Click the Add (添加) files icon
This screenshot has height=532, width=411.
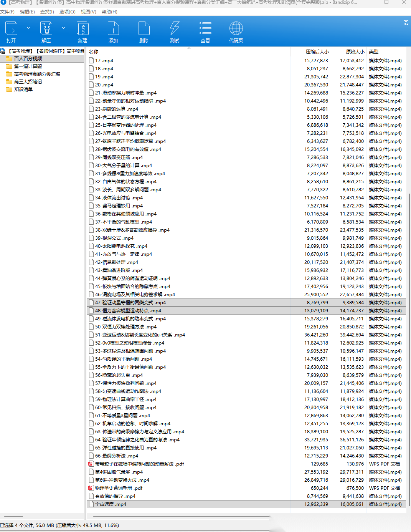coord(113,29)
